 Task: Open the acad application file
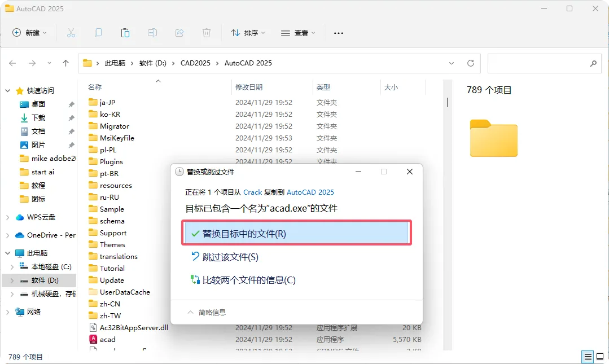pos(108,340)
